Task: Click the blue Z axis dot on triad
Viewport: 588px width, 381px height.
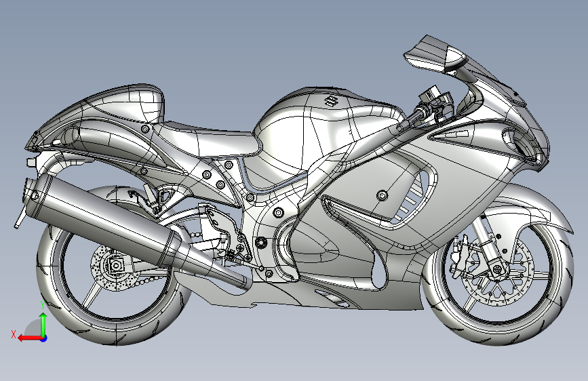Action: (44, 338)
